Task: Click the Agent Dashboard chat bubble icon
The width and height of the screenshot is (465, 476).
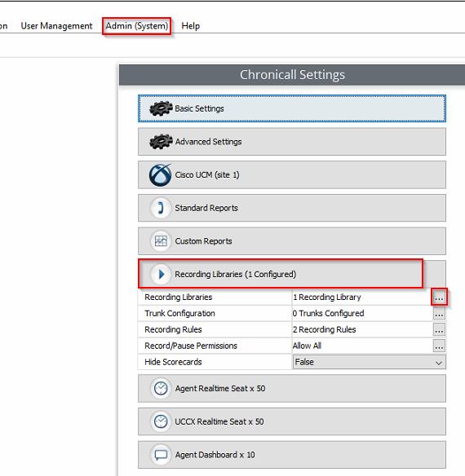Action: tap(161, 455)
